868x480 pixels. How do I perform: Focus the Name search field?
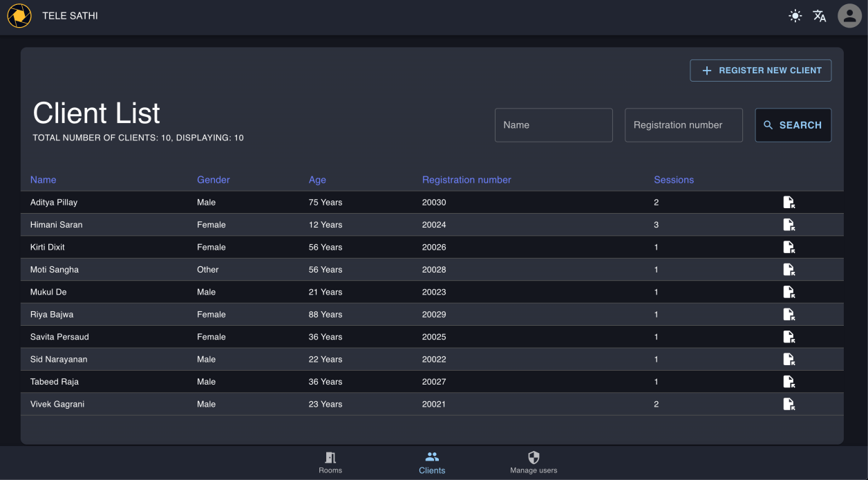click(554, 125)
